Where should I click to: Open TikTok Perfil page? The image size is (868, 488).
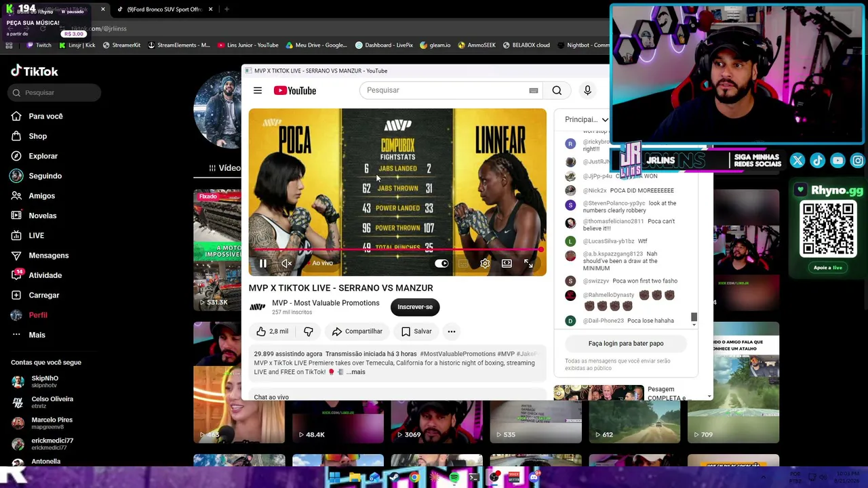(38, 315)
